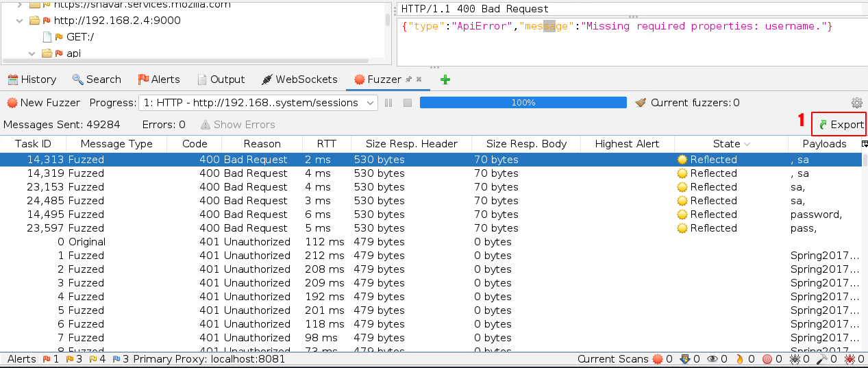Click the Export button

(x=841, y=125)
